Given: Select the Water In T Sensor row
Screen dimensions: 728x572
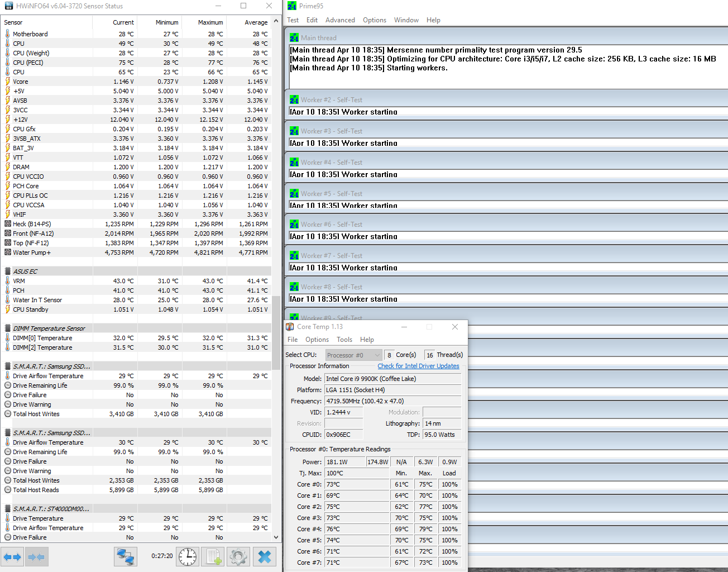Looking at the screenshot, I should click(x=136, y=300).
